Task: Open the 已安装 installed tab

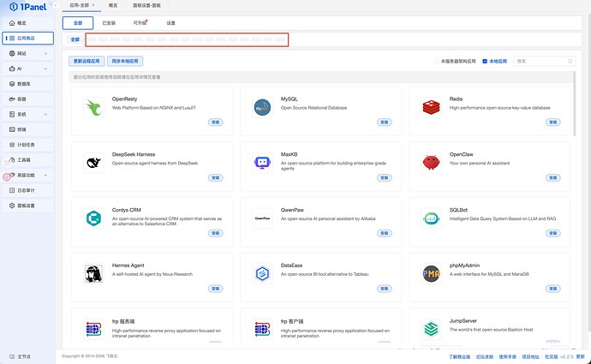Action: click(109, 23)
